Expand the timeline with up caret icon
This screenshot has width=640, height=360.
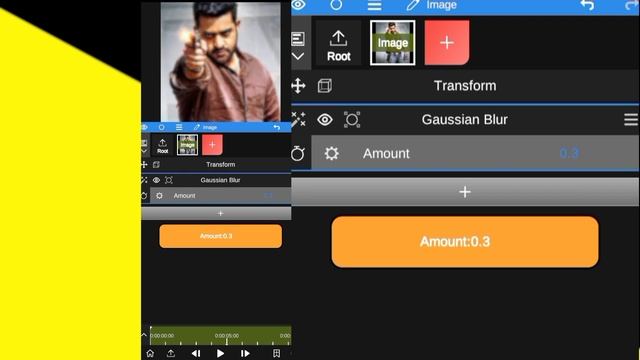click(144, 335)
